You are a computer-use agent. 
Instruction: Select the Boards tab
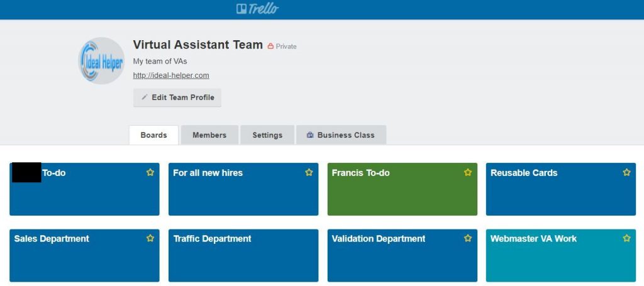(153, 135)
